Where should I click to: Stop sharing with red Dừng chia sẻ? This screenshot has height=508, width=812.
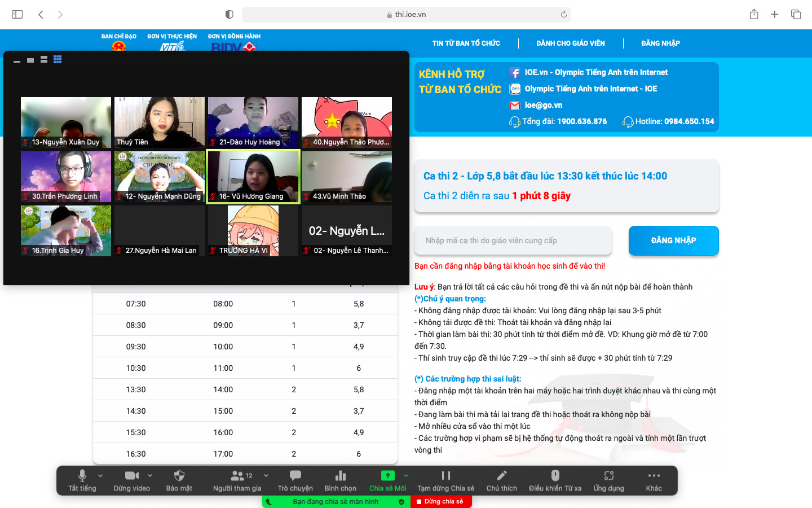pos(441,501)
